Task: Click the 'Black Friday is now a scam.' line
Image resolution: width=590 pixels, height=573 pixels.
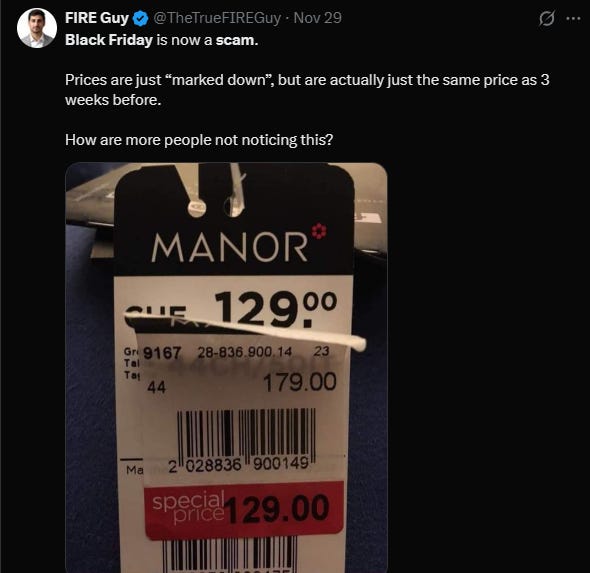Action: [162, 40]
